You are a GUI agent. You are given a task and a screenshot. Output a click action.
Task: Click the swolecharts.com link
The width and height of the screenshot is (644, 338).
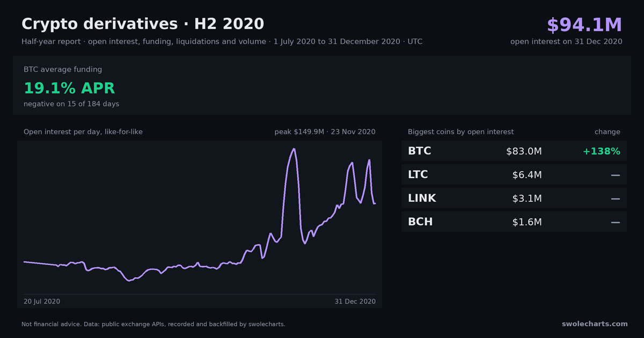point(595,324)
